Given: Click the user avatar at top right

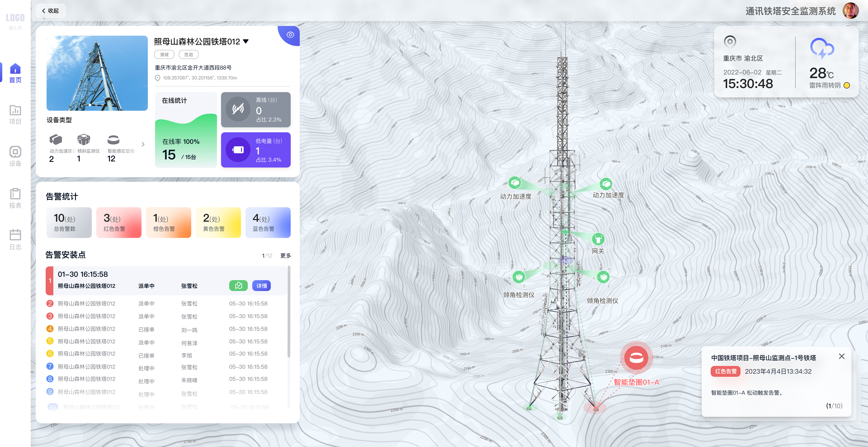Looking at the screenshot, I should (850, 11).
